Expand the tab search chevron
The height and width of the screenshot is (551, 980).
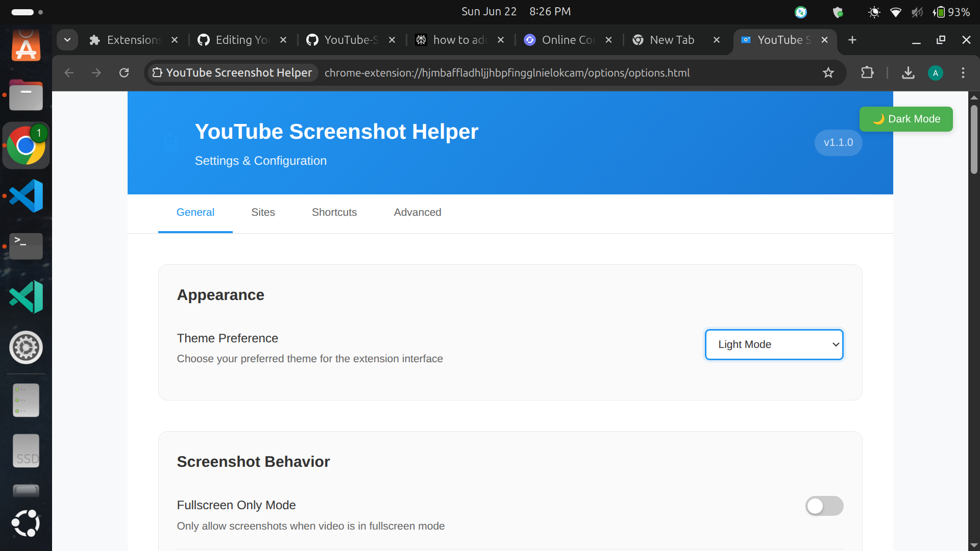[67, 40]
